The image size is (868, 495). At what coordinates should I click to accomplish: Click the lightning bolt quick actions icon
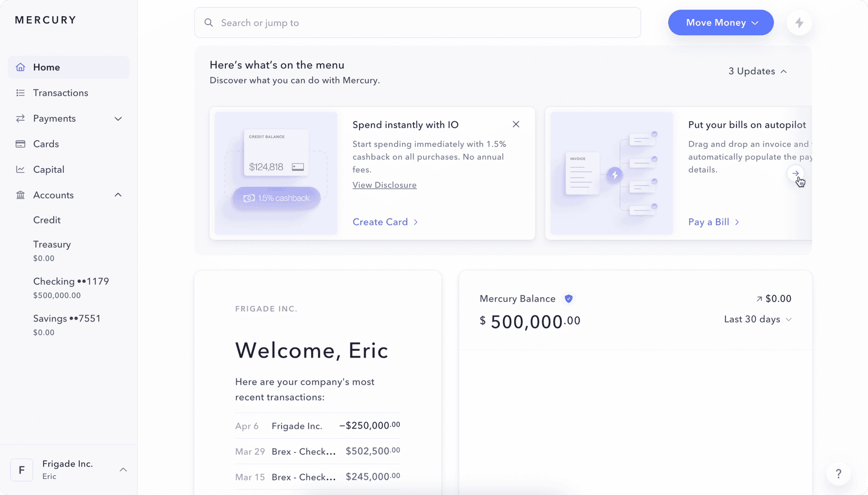tap(798, 23)
